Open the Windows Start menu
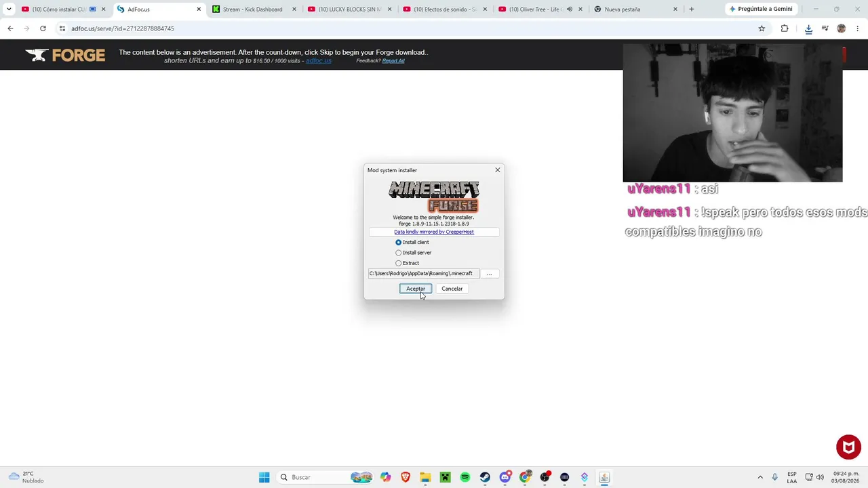The height and width of the screenshot is (488, 868). click(x=264, y=477)
